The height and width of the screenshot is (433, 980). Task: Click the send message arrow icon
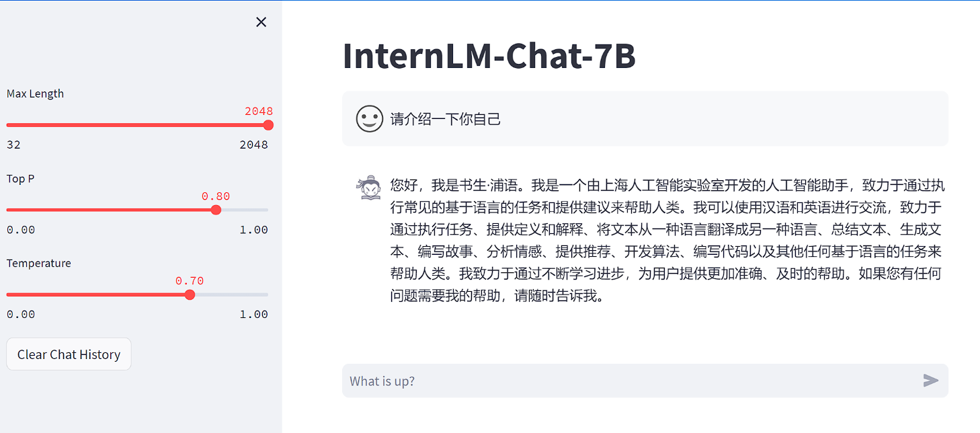(x=930, y=381)
